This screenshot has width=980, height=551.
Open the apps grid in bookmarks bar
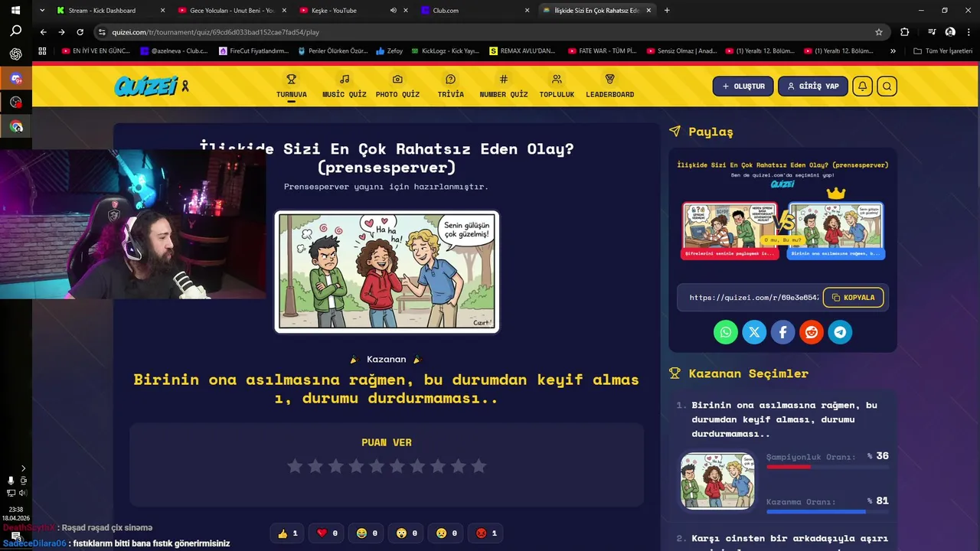click(x=42, y=51)
